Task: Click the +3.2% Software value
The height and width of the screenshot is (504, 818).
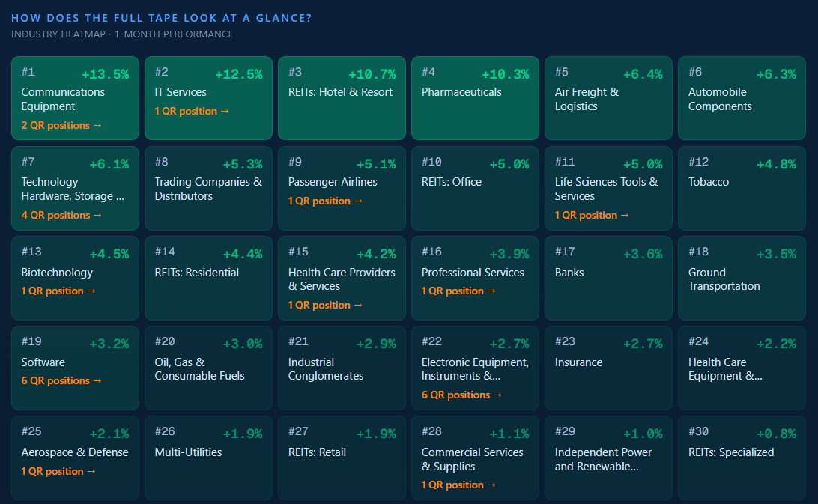Action: [109, 344]
